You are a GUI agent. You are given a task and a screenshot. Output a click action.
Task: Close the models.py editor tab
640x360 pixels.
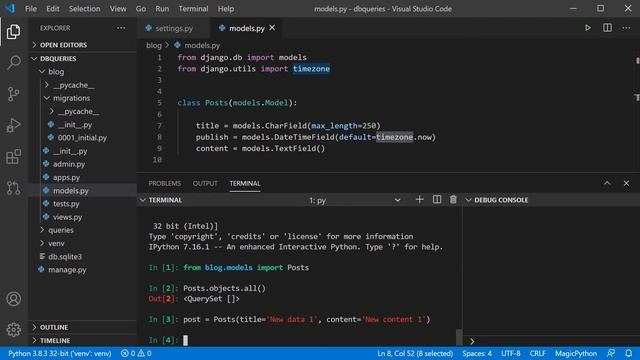pyautogui.click(x=272, y=28)
